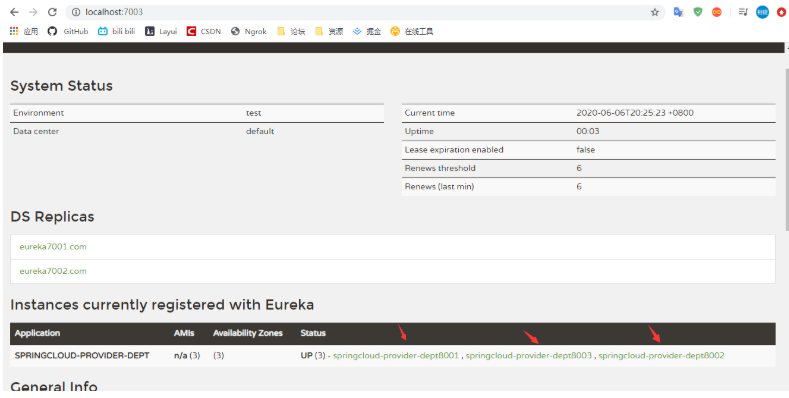Click the red browser update icon
The image size is (789, 398).
click(x=781, y=12)
